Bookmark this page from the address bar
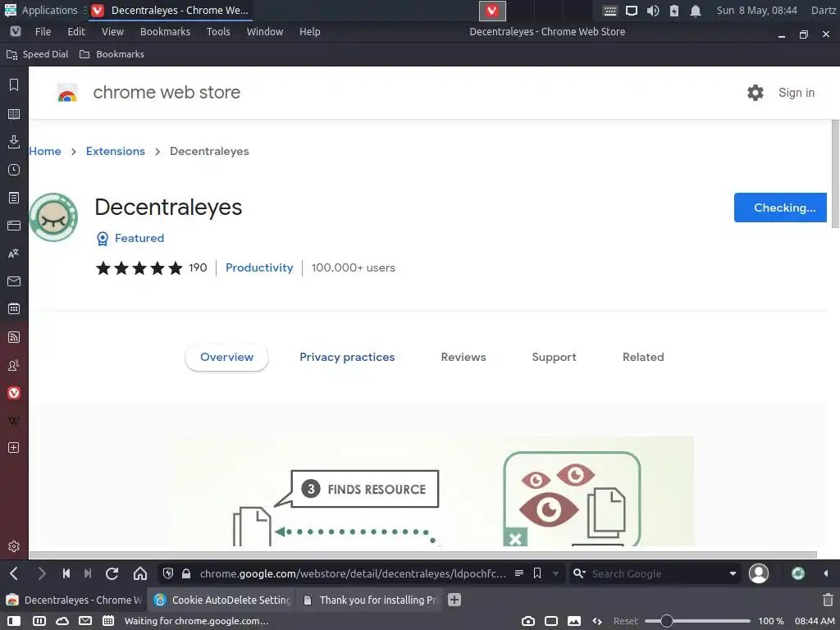The height and width of the screenshot is (630, 840). [537, 573]
